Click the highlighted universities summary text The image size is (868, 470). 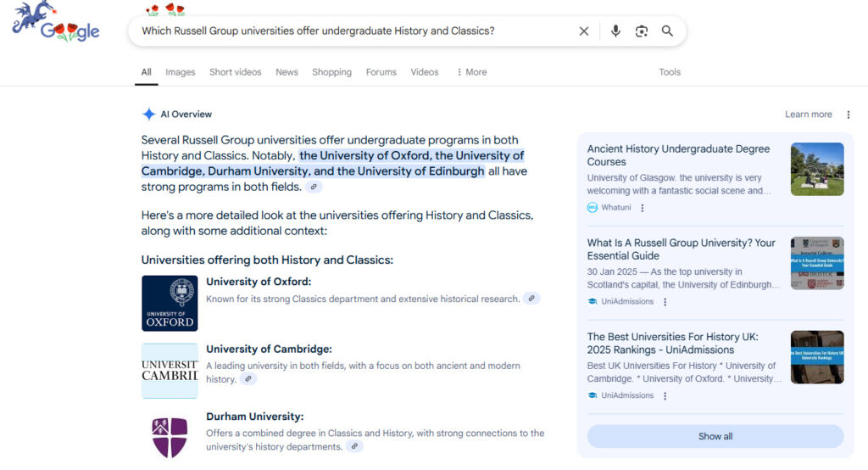pyautogui.click(x=332, y=164)
